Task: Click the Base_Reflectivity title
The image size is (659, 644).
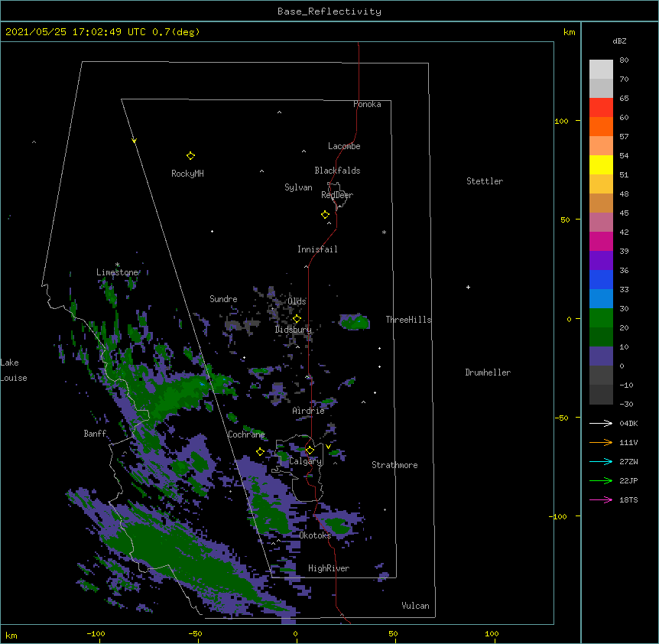Action: pyautogui.click(x=329, y=11)
